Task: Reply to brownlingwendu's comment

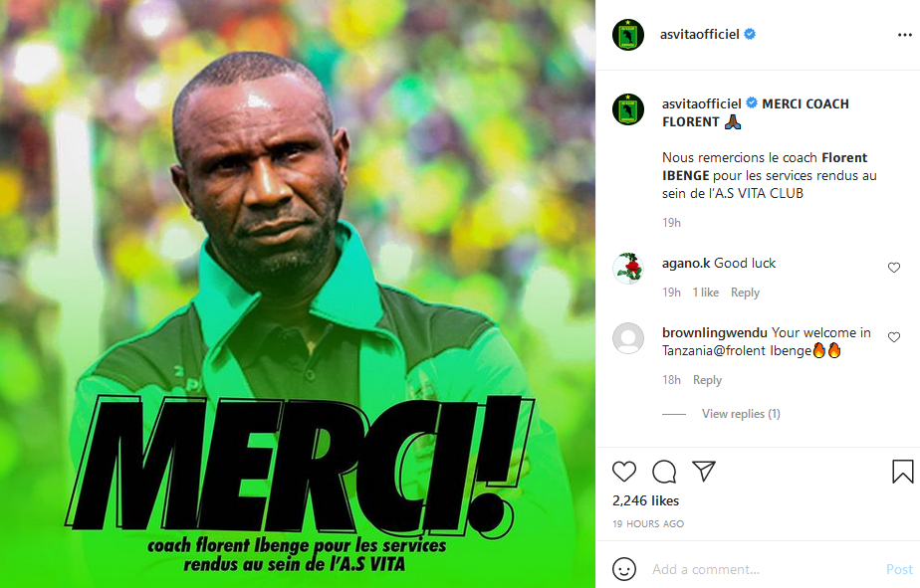Action: pos(707,380)
